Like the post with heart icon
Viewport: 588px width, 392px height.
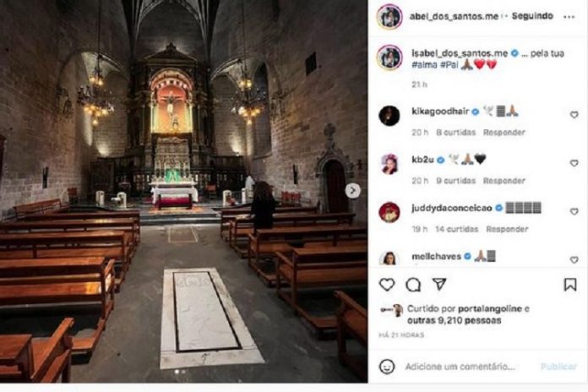tap(387, 285)
